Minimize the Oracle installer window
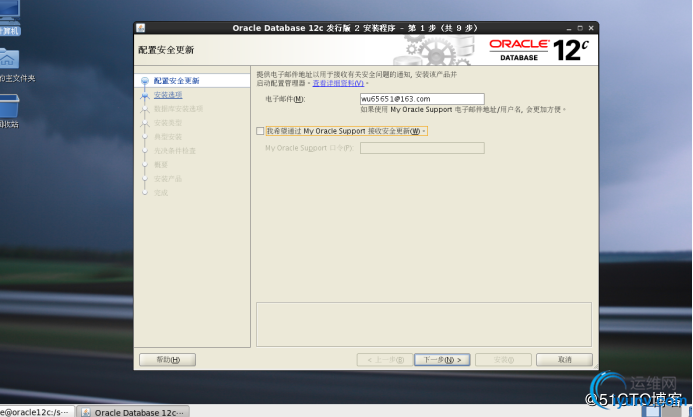693x417 pixels. tap(569, 28)
